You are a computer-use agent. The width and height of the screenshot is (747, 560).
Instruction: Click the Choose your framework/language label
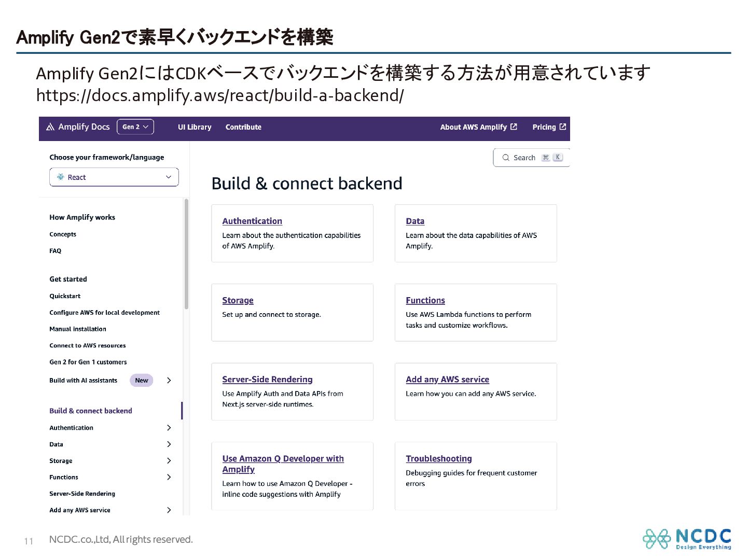point(106,157)
